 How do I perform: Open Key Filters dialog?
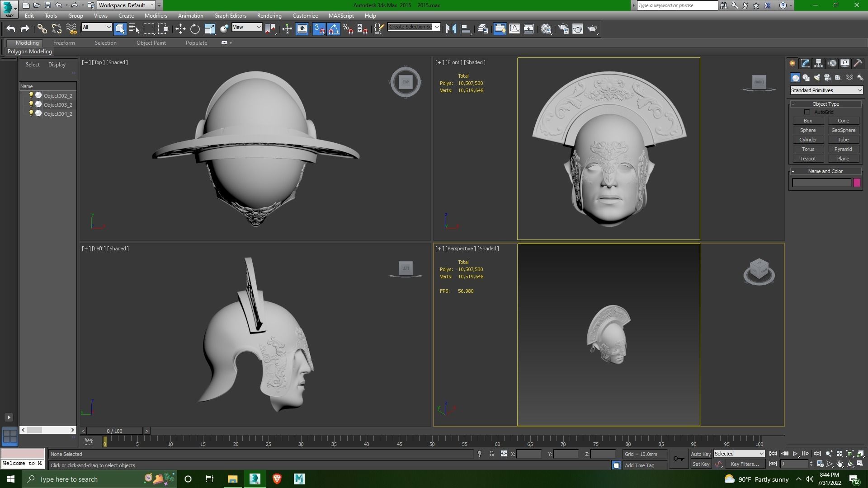[745, 464]
